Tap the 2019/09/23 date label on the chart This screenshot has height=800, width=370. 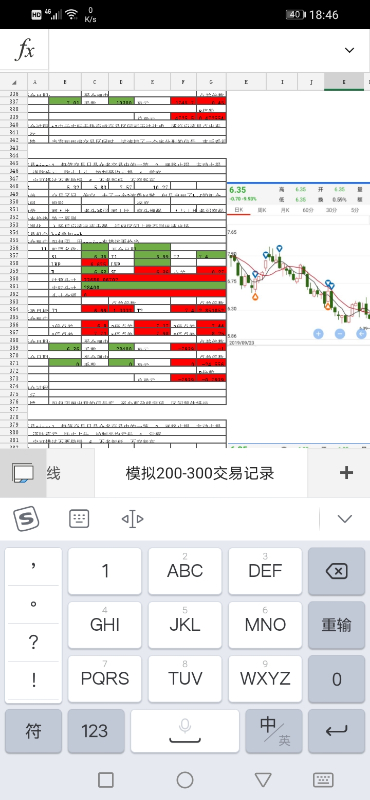[x=242, y=344]
